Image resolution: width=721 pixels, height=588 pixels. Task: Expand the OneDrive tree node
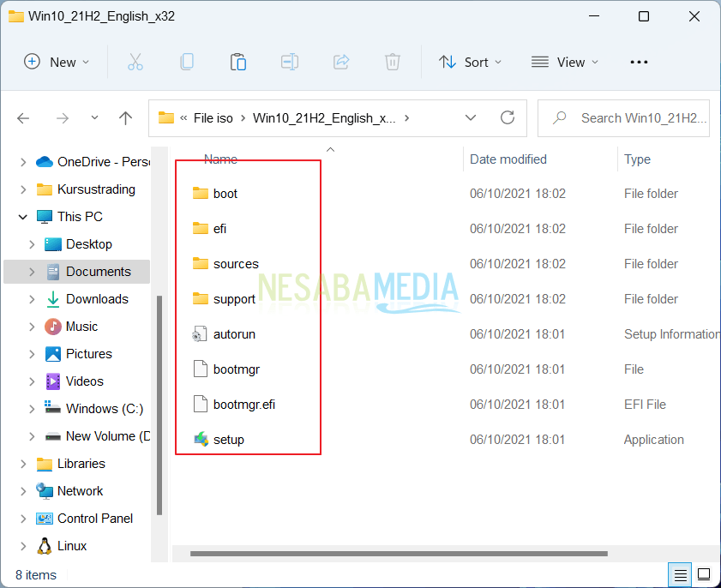pos(23,162)
